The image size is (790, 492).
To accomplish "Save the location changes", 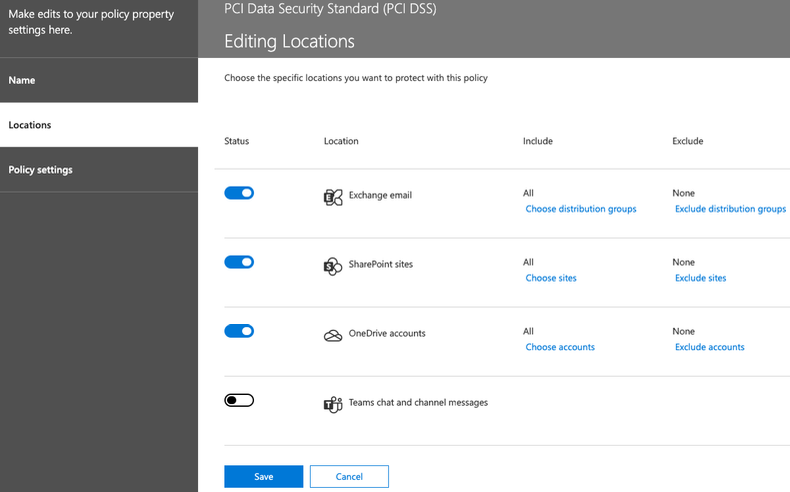I will click(x=264, y=476).
